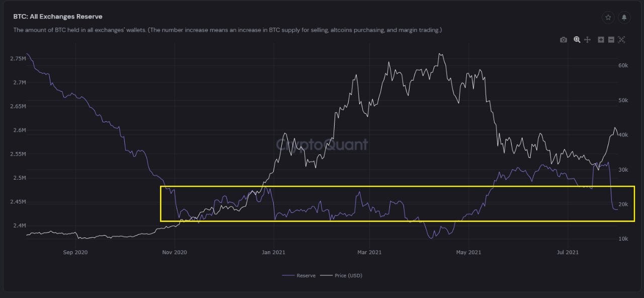Image resolution: width=644 pixels, height=298 pixels.
Task: Click the '30k' right axis value
Action: 623,170
